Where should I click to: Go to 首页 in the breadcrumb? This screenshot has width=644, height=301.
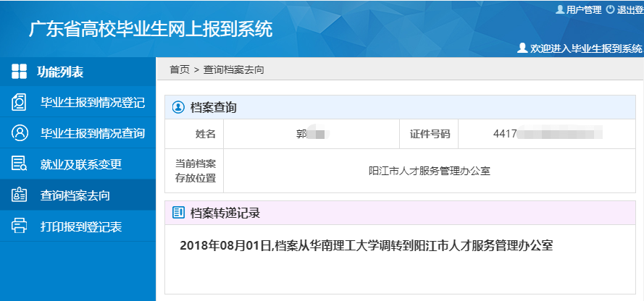tap(179, 69)
